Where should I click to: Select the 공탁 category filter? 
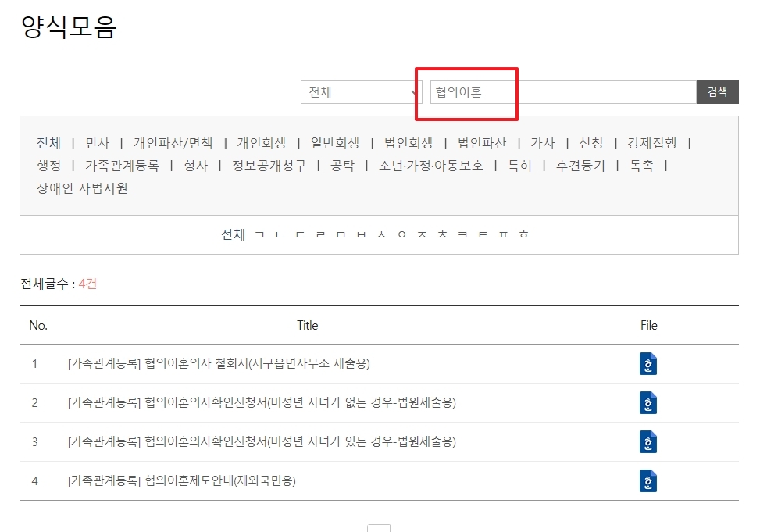[341, 166]
